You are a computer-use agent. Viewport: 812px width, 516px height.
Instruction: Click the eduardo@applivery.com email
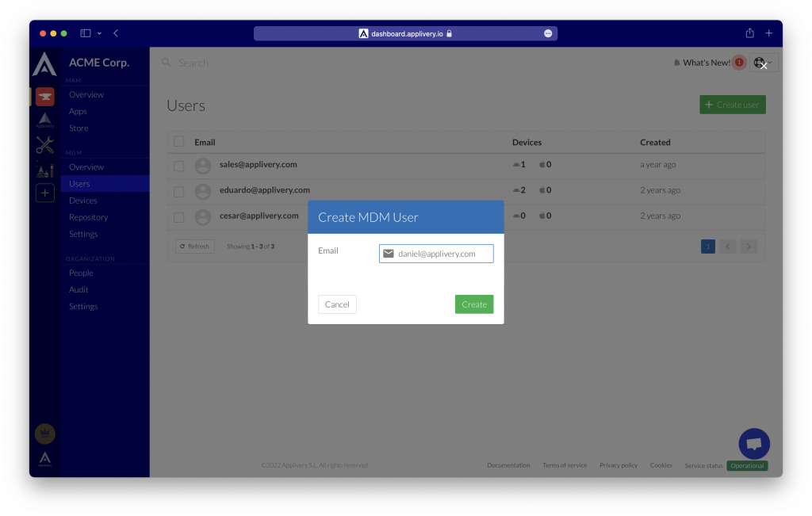[265, 190]
